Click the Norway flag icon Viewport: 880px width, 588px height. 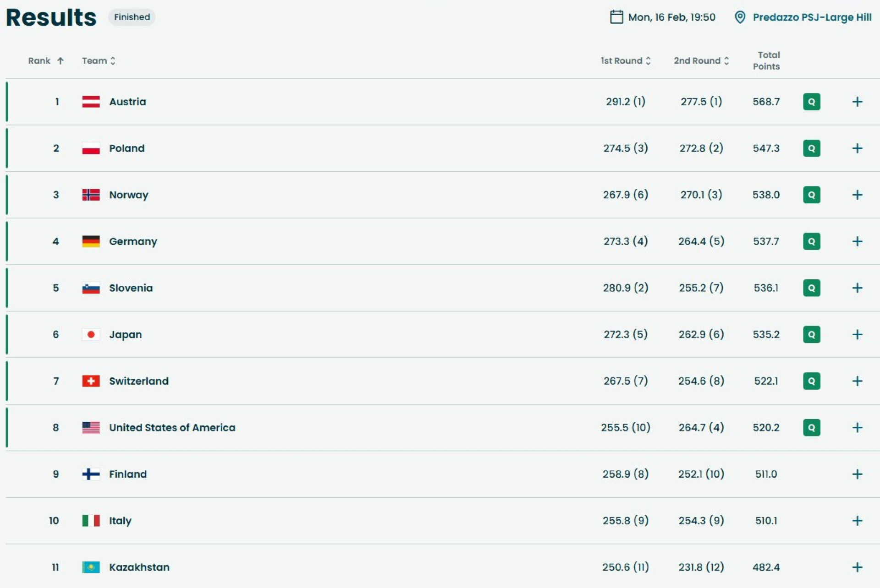pos(91,195)
